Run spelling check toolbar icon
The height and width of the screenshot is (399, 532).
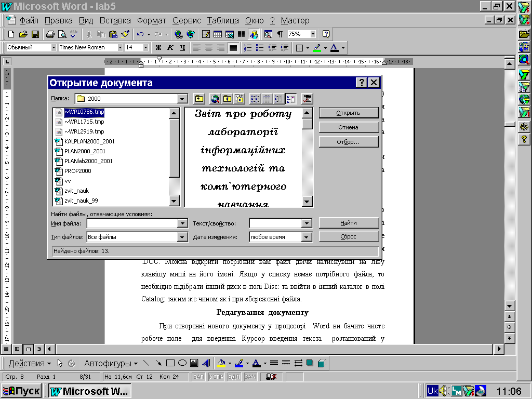tap(74, 34)
